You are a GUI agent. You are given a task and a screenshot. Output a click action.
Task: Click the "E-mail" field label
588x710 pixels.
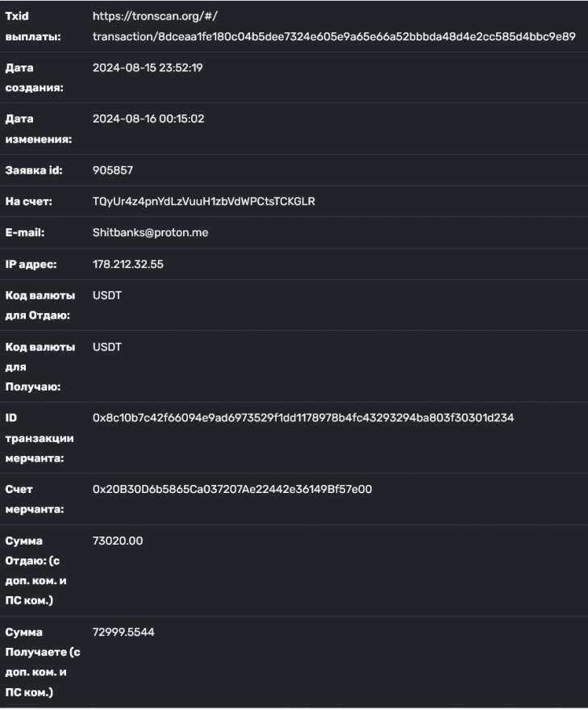(x=25, y=232)
